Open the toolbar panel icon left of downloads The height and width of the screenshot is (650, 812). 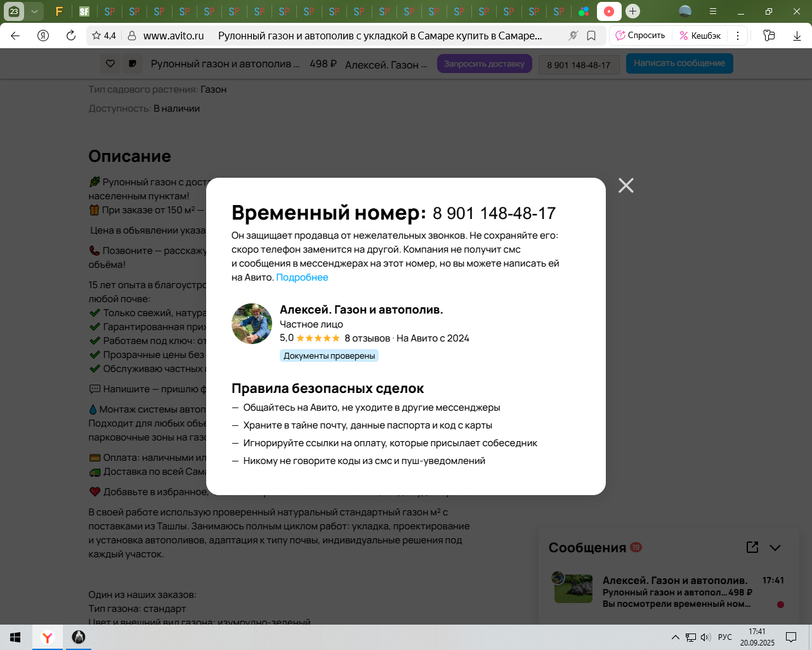pos(769,36)
